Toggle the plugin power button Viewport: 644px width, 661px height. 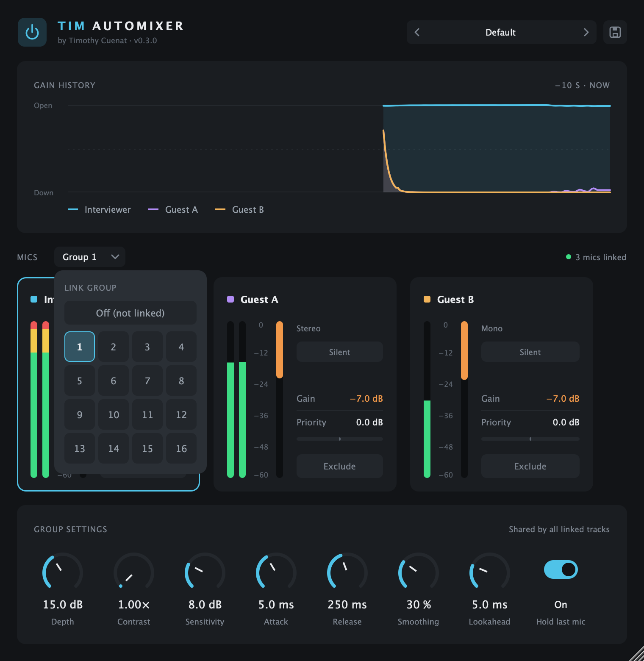click(x=32, y=32)
